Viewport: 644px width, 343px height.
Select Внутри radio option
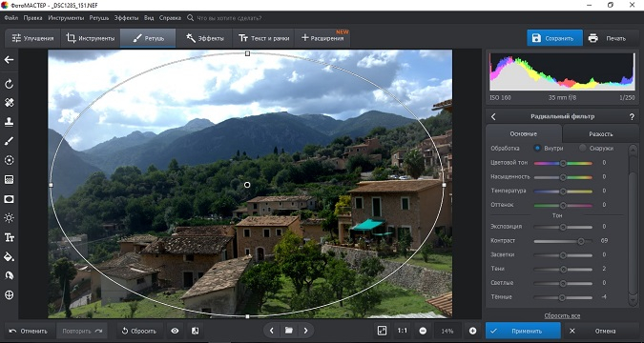(549, 148)
